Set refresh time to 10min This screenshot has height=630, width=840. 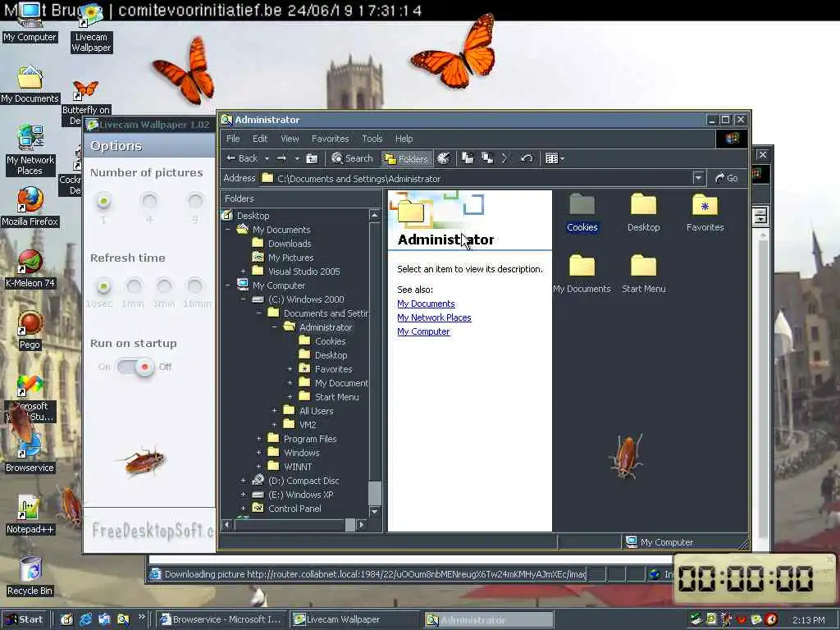click(194, 286)
